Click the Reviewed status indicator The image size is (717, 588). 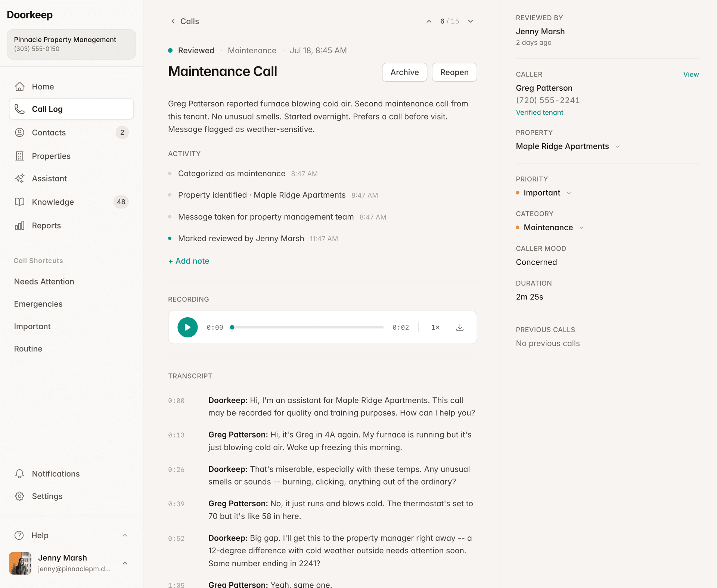(x=191, y=50)
